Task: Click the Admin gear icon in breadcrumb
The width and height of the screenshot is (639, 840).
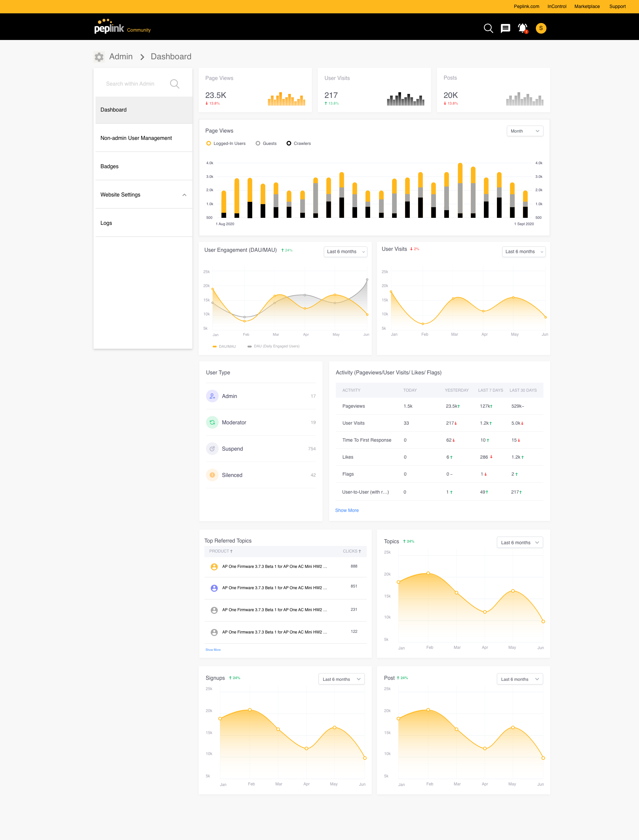Action: pos(99,57)
